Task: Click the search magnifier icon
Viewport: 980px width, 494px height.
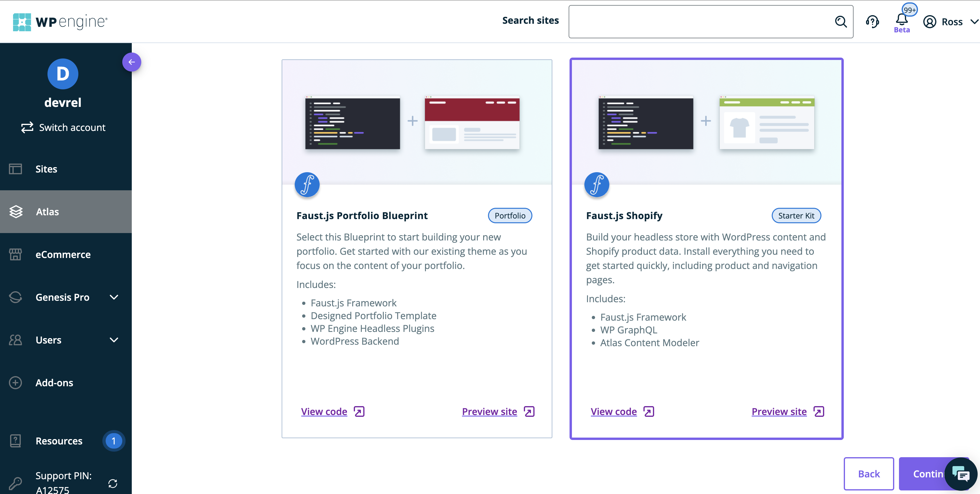Action: pyautogui.click(x=841, y=22)
